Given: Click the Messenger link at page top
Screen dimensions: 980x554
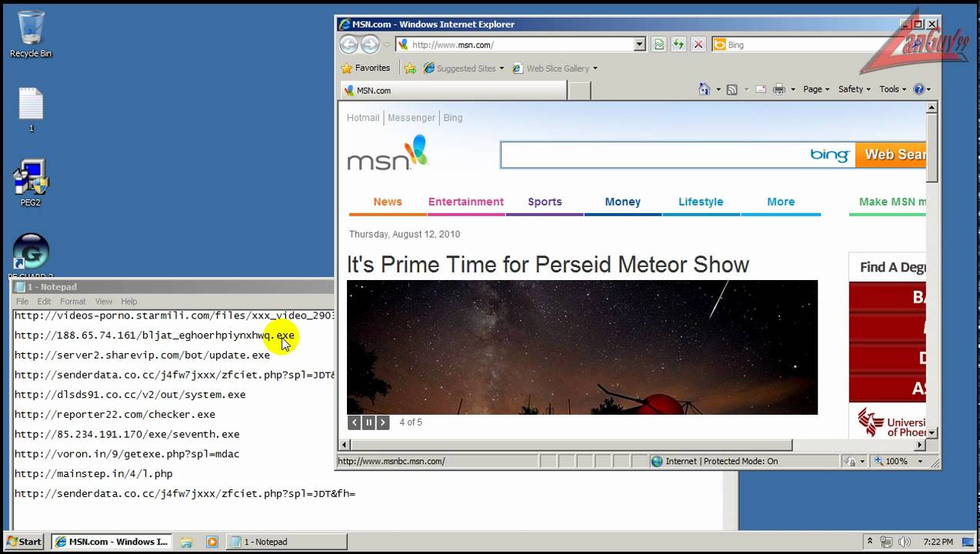Looking at the screenshot, I should click(412, 118).
